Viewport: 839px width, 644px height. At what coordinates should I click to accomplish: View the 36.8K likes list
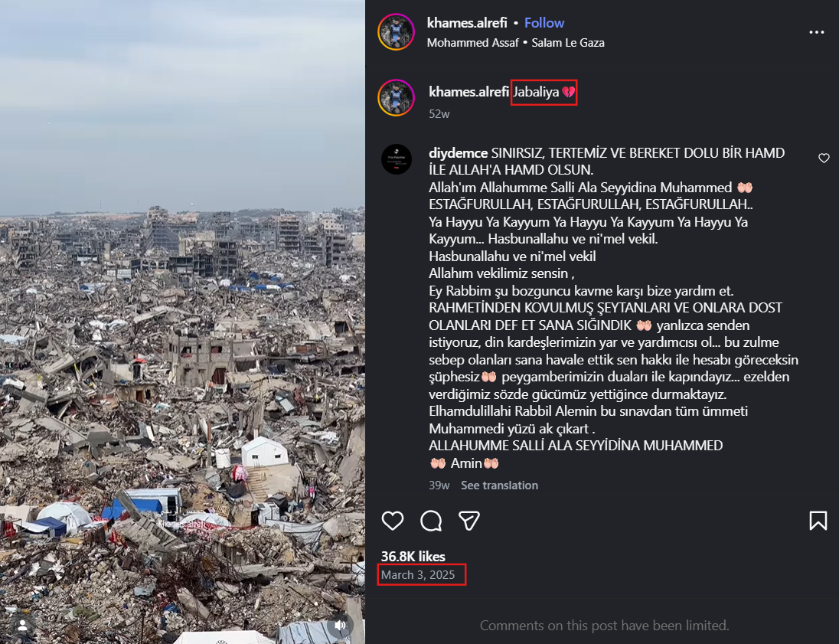[413, 557]
